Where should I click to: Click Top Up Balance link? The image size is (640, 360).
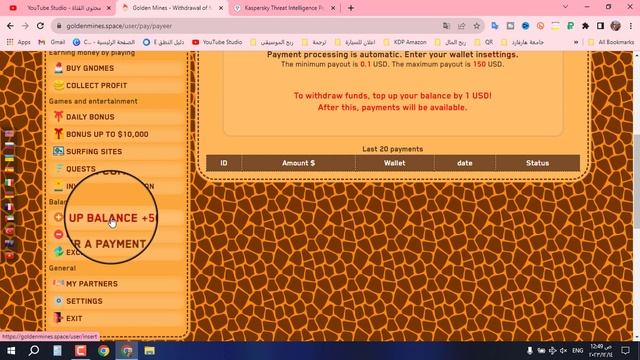[x=112, y=218]
